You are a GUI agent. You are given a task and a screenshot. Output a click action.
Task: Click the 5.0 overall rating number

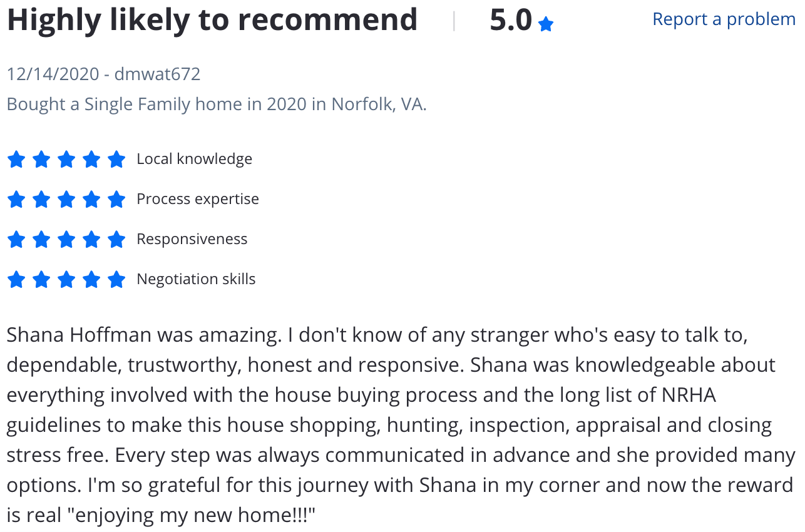511,21
